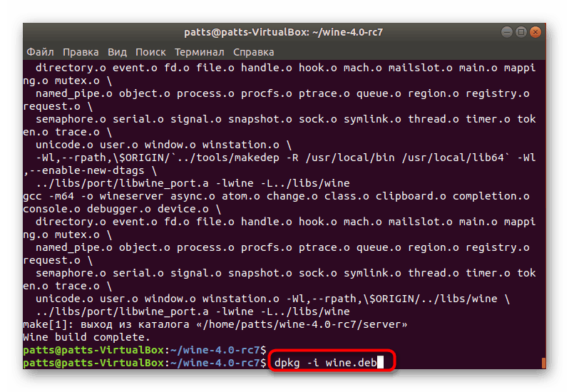This screenshot has height=392, width=569.
Task: Click the typed command dpkg -i wine.deb
Action: (x=326, y=363)
